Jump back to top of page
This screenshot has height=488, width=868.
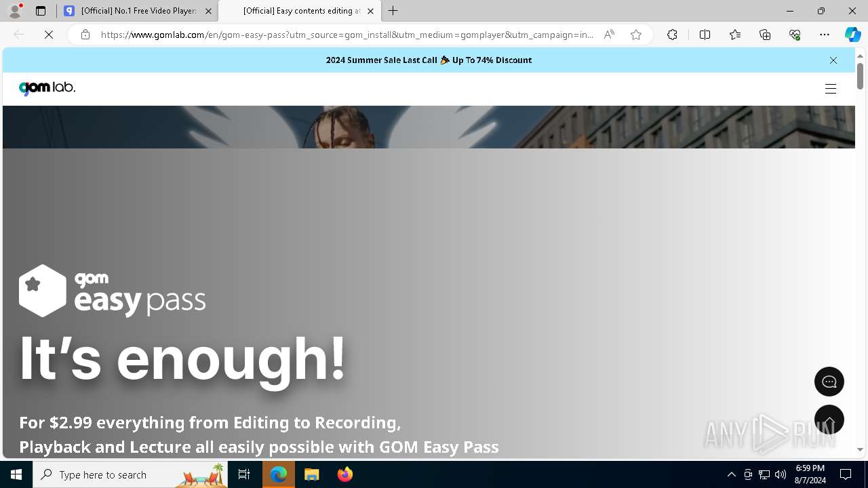coord(829,420)
